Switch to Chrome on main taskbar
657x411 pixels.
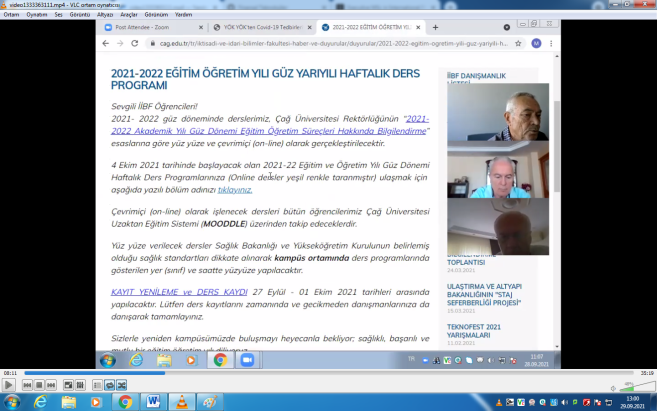click(x=125, y=402)
